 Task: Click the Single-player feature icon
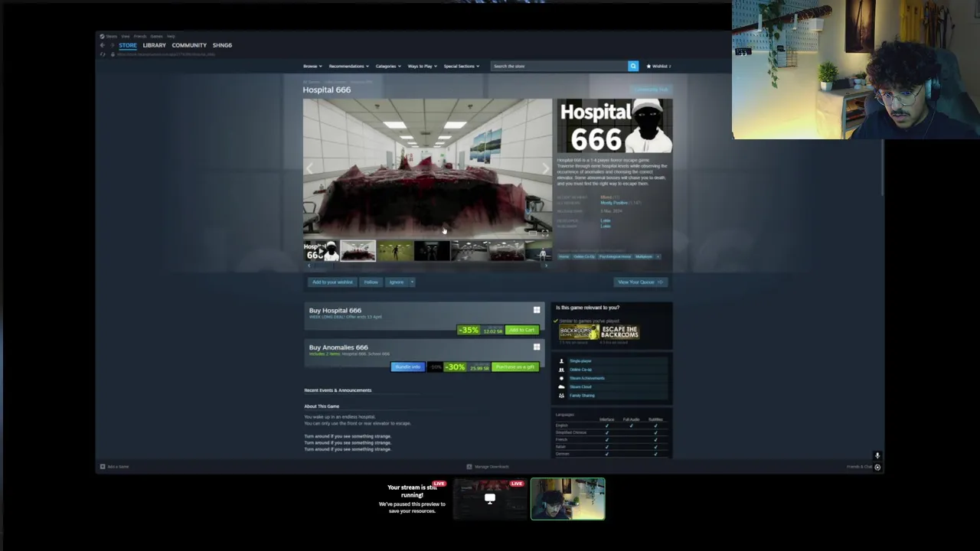point(561,361)
